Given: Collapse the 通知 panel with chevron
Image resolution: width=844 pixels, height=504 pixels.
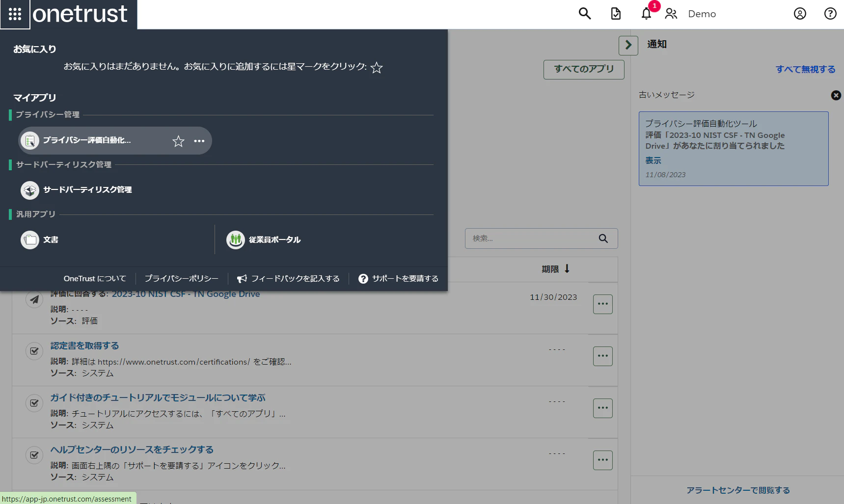Looking at the screenshot, I should 628,46.
